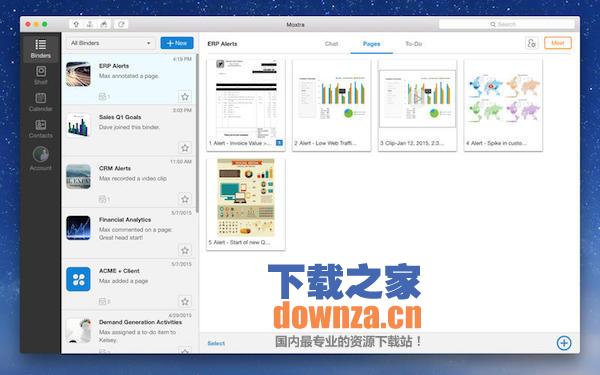Switch to the Pages tab
Screen dimensions: 600x375
(x=372, y=44)
